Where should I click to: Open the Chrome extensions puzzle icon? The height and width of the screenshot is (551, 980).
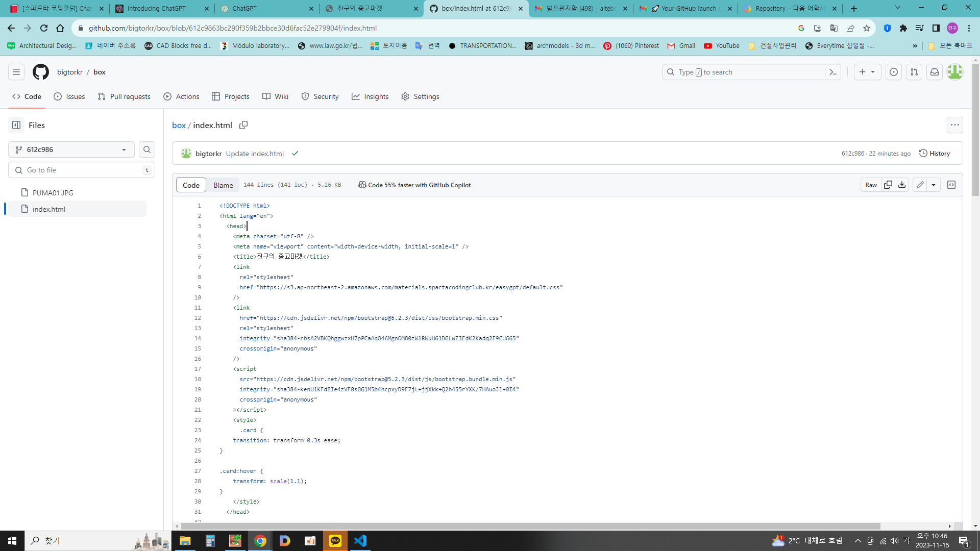[903, 28]
